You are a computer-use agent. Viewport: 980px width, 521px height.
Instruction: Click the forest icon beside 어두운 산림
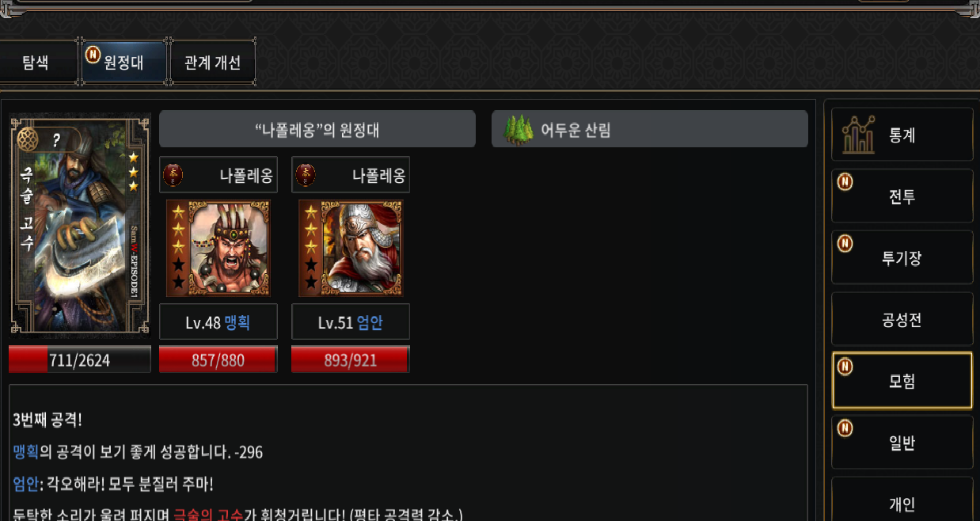(x=519, y=129)
